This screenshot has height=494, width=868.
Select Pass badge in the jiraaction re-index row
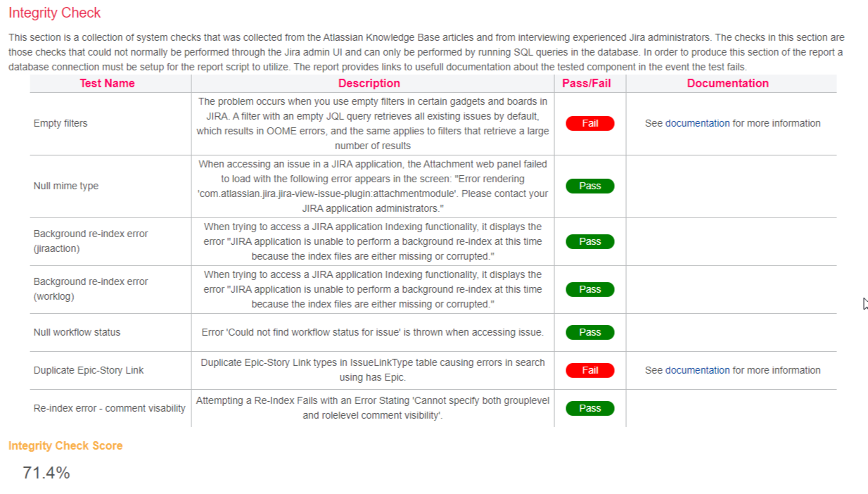pyautogui.click(x=589, y=241)
